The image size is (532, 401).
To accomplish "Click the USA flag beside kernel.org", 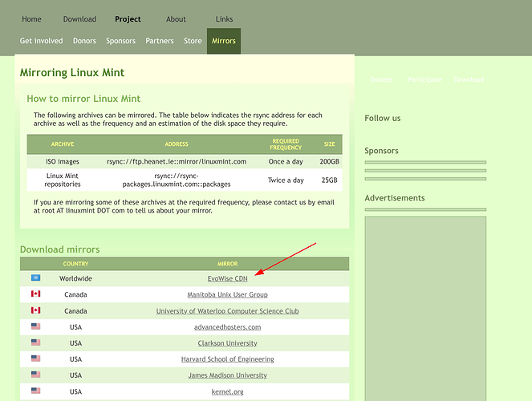I will point(35,391).
